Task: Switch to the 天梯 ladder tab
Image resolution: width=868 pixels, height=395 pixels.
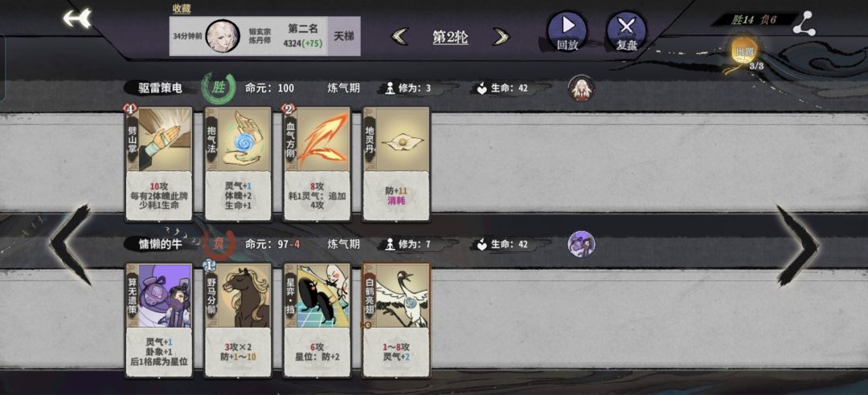Action: 344,36
